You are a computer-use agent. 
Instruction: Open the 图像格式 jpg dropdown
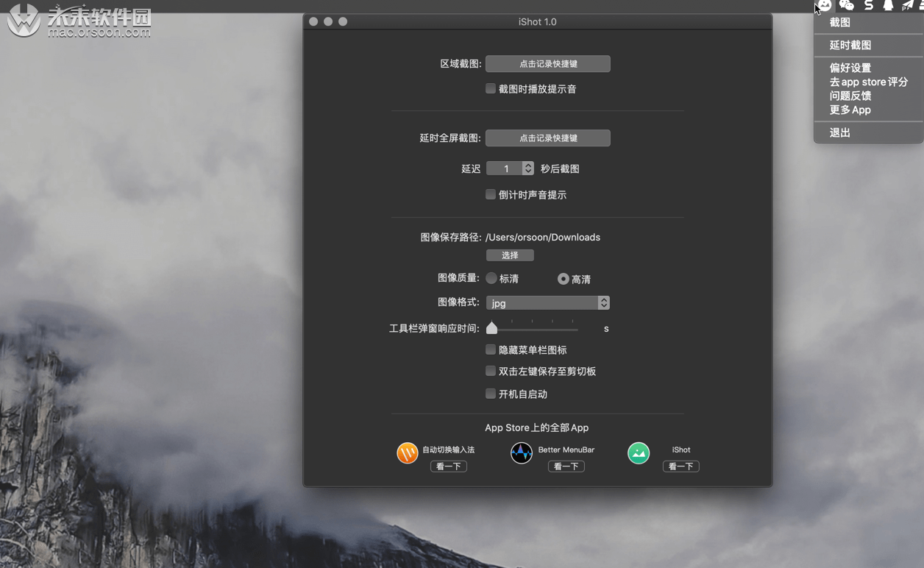tap(547, 302)
